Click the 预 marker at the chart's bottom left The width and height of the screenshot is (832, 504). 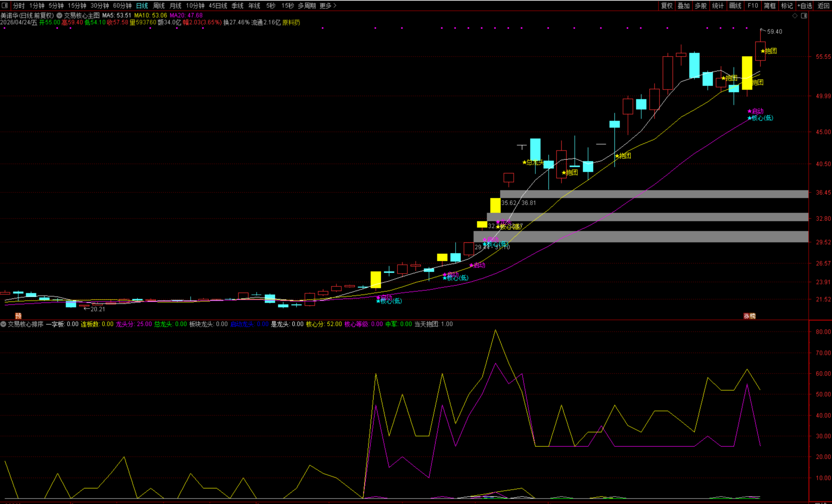pyautogui.click(x=18, y=316)
